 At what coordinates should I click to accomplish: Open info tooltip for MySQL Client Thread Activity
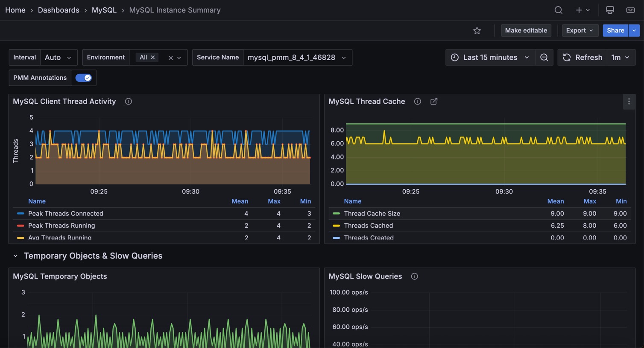pyautogui.click(x=128, y=101)
